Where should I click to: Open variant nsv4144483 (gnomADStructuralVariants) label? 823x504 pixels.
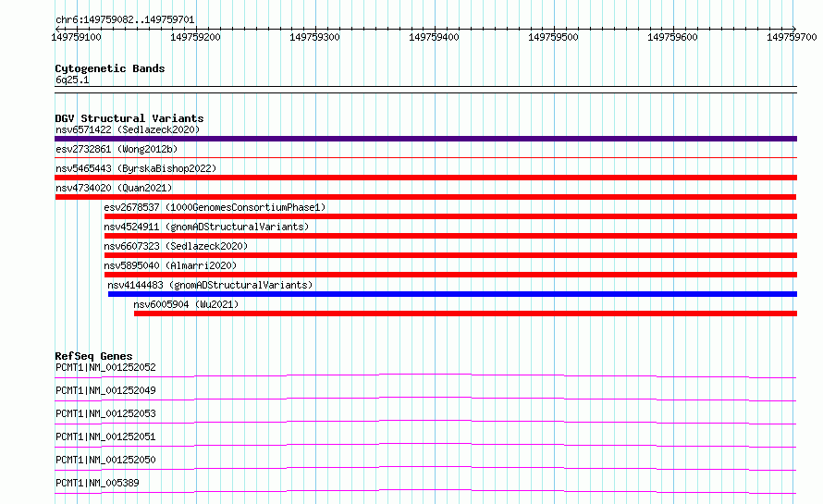coord(210,285)
